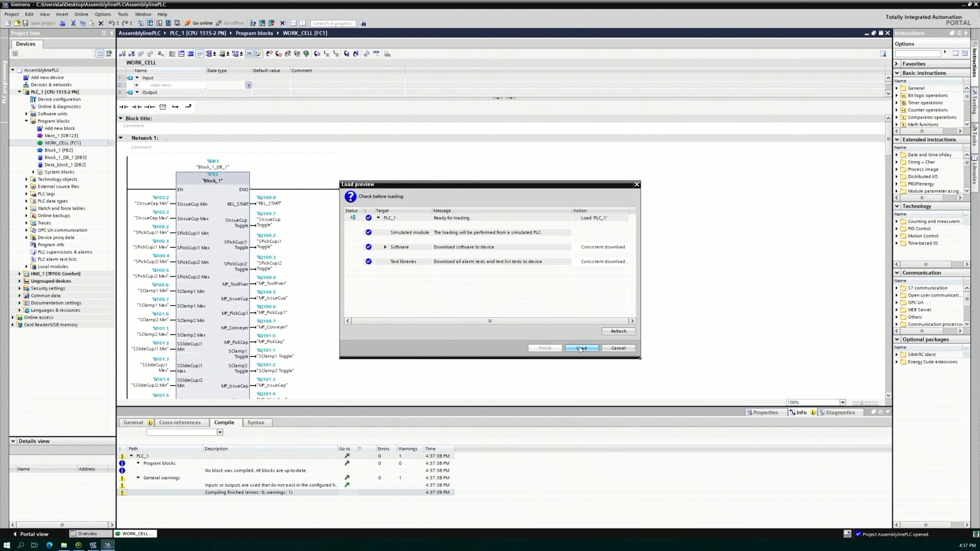Switch to the Cross-references tab
This screenshot has height=551, width=980.
pos(180,422)
